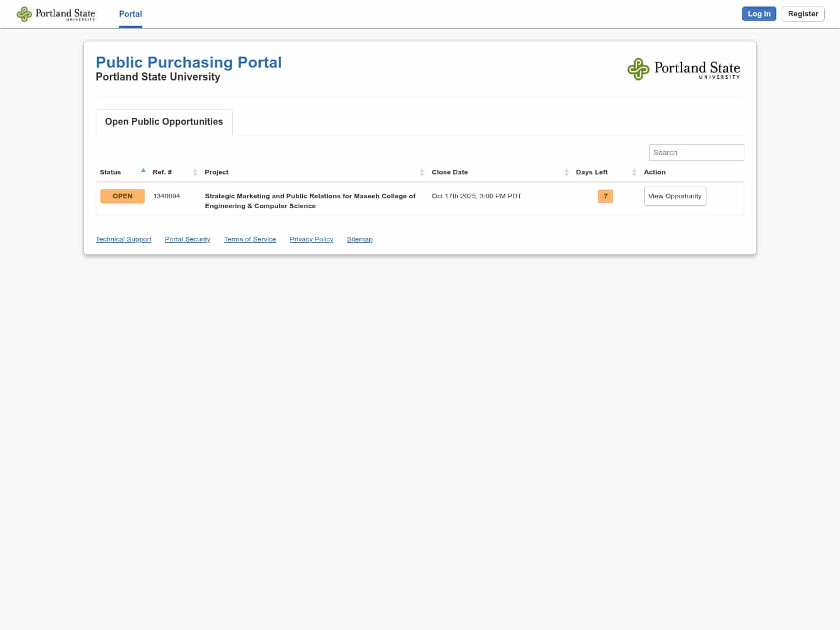Viewport: 840px width, 630px height.
Task: Click the Register button
Action: click(803, 14)
